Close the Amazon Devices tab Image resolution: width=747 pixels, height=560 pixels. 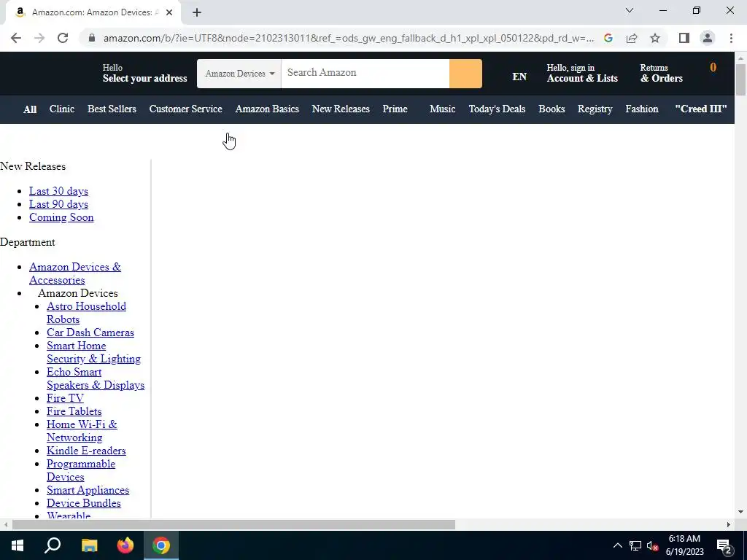(169, 12)
